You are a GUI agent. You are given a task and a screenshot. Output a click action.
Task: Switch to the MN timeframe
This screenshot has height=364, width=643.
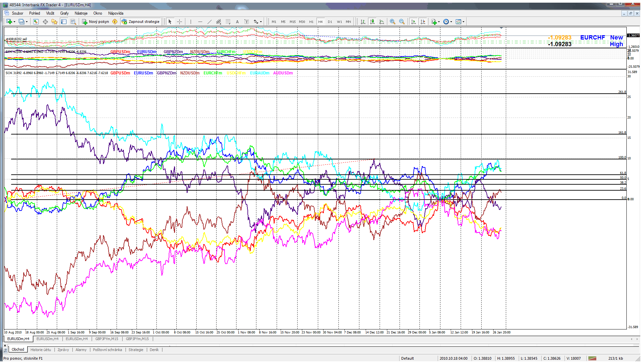[x=348, y=22]
